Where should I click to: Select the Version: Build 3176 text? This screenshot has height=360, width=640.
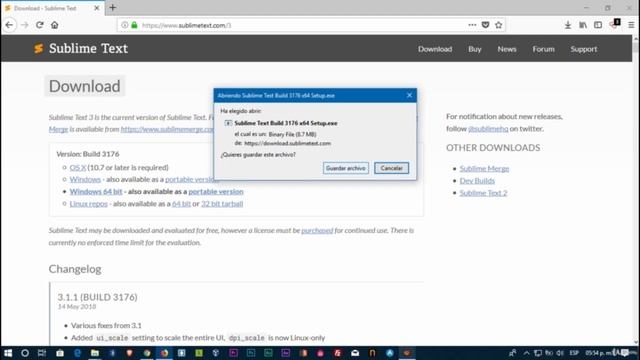88,154
